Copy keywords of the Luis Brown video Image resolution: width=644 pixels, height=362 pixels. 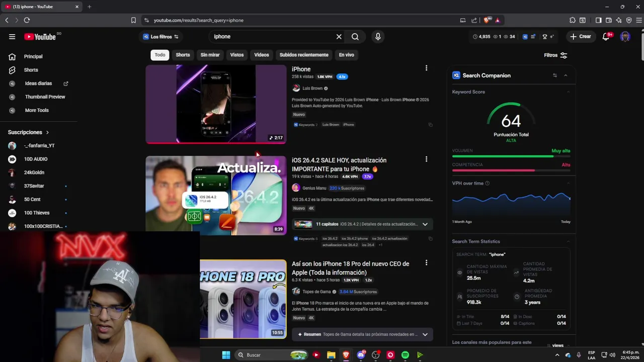[430, 125]
